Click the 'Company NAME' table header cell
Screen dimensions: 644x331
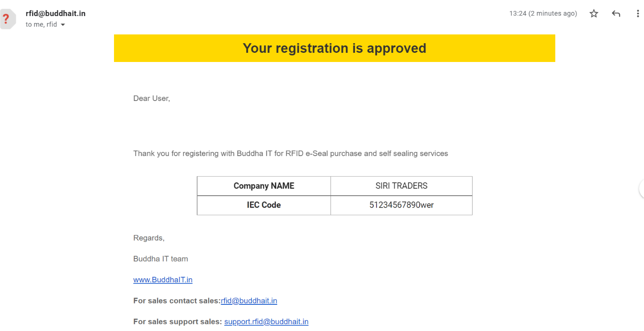click(264, 186)
